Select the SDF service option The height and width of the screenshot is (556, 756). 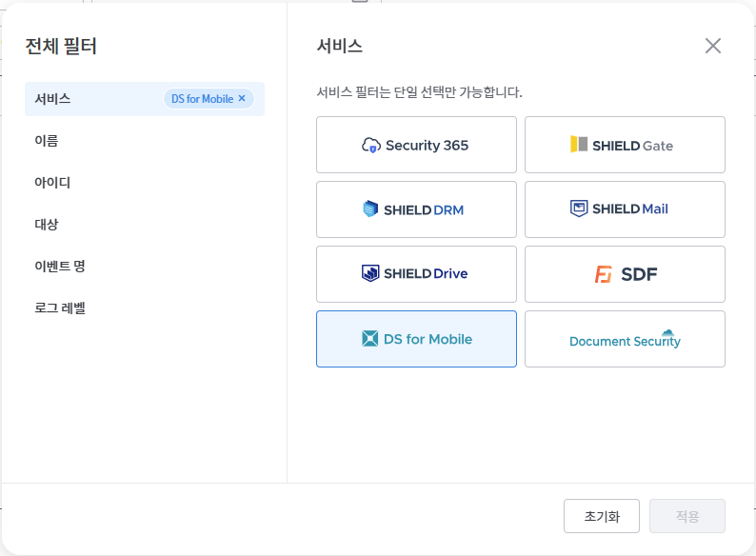[x=625, y=274]
